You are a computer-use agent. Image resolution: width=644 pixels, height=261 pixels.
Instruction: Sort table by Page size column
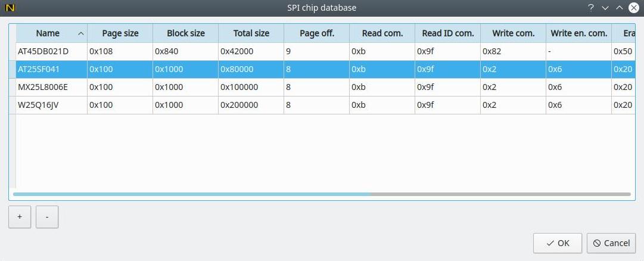[120, 33]
